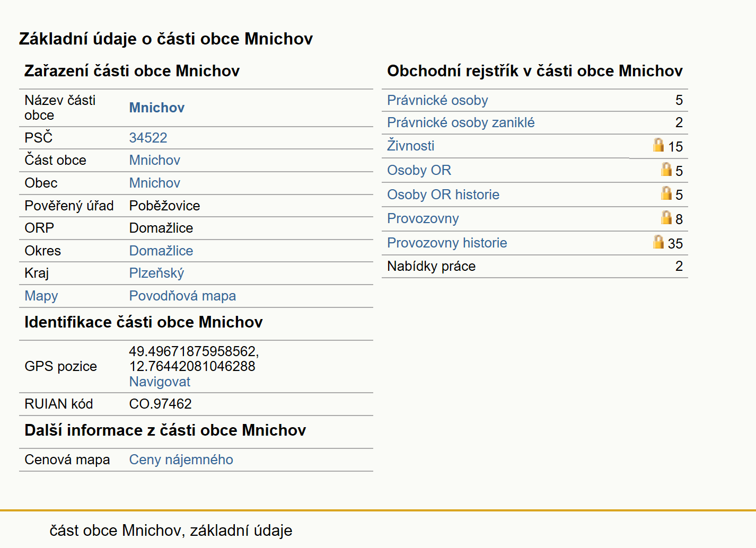The image size is (756, 548).
Task: Select the Domažlice district link
Action: pos(161,251)
